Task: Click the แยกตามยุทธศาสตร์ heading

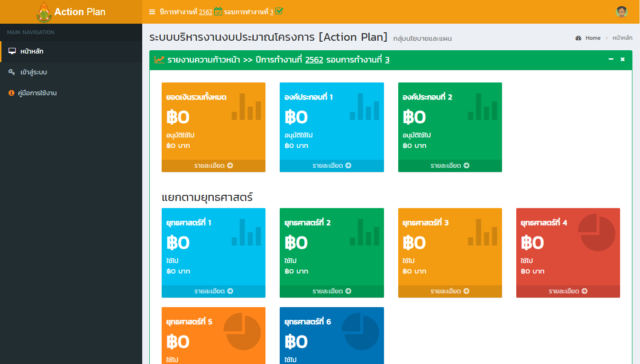Action: (x=207, y=197)
